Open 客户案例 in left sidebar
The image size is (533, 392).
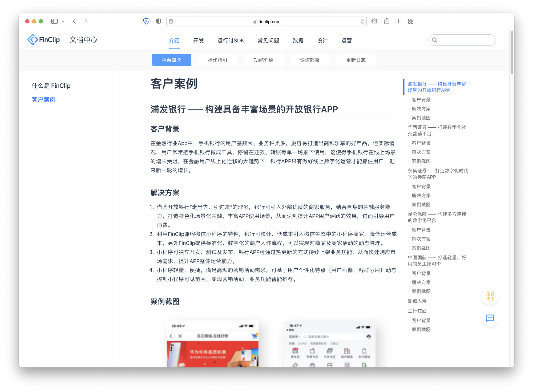(x=44, y=100)
